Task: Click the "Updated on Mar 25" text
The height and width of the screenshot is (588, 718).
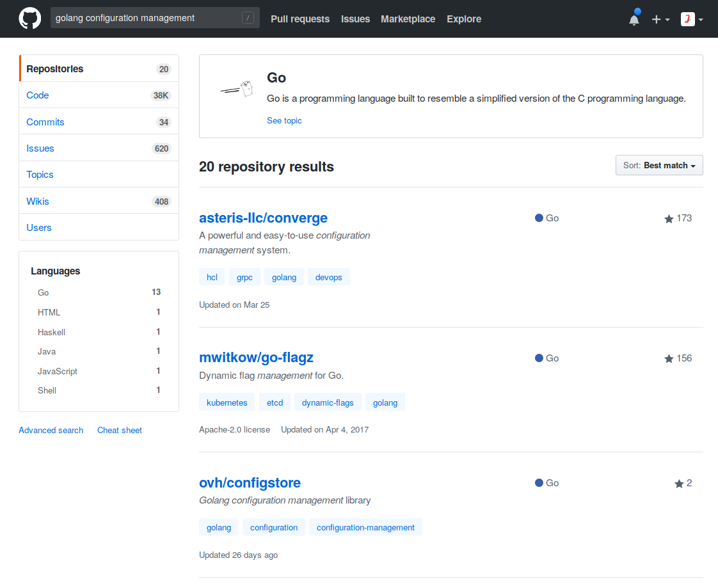Action: pos(234,305)
